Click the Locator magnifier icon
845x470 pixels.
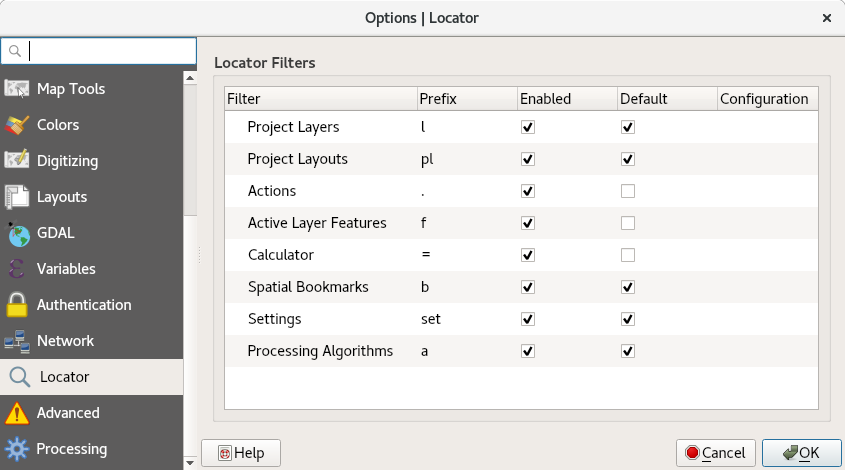19,377
